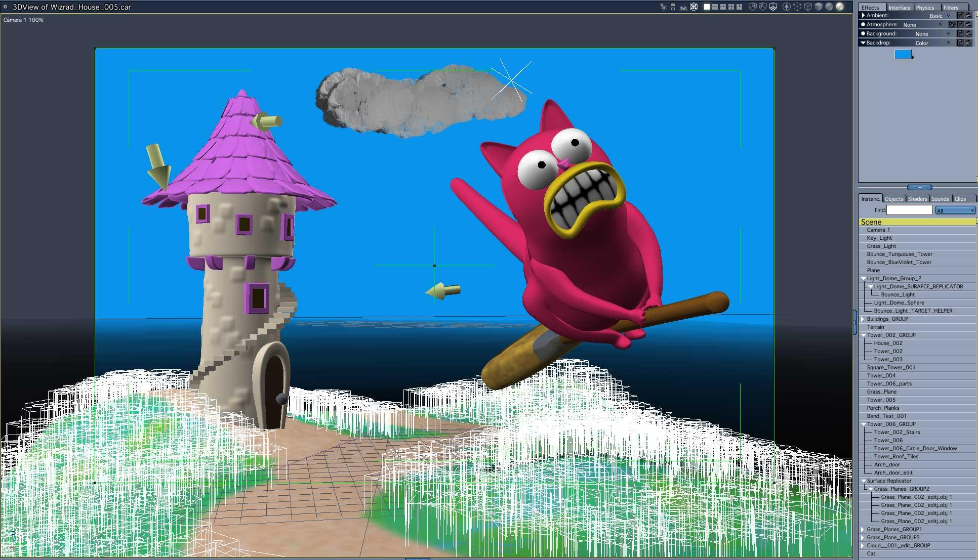Expand the Buildings_GROUP tree node
This screenshot has height=560, width=978.
click(863, 319)
